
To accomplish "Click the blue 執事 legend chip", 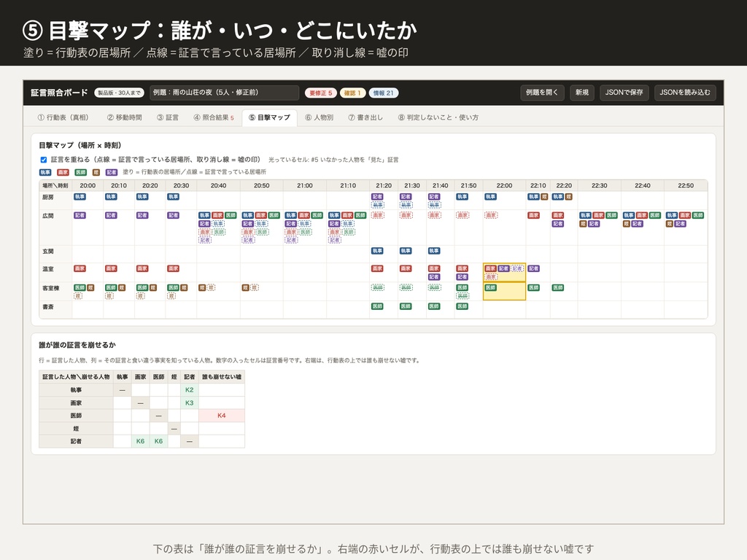I will point(45,172).
